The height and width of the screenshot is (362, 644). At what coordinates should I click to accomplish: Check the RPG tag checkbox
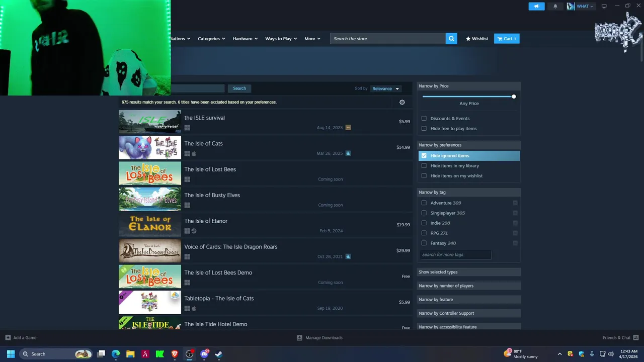click(424, 233)
